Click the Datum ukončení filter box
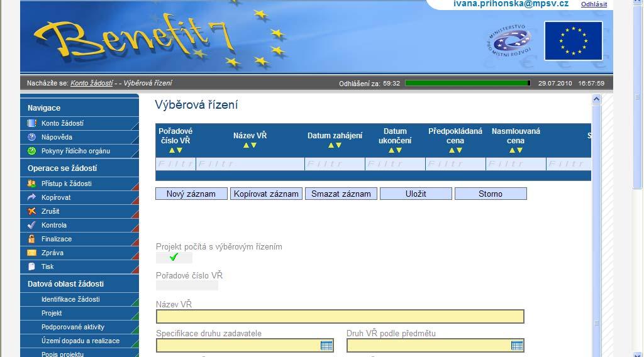The width and height of the screenshot is (644, 357). (x=395, y=164)
